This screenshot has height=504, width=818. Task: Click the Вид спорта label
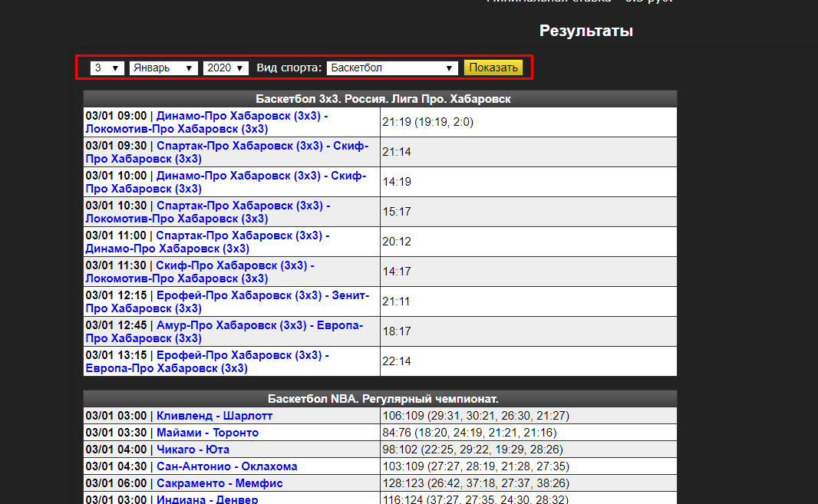point(289,68)
